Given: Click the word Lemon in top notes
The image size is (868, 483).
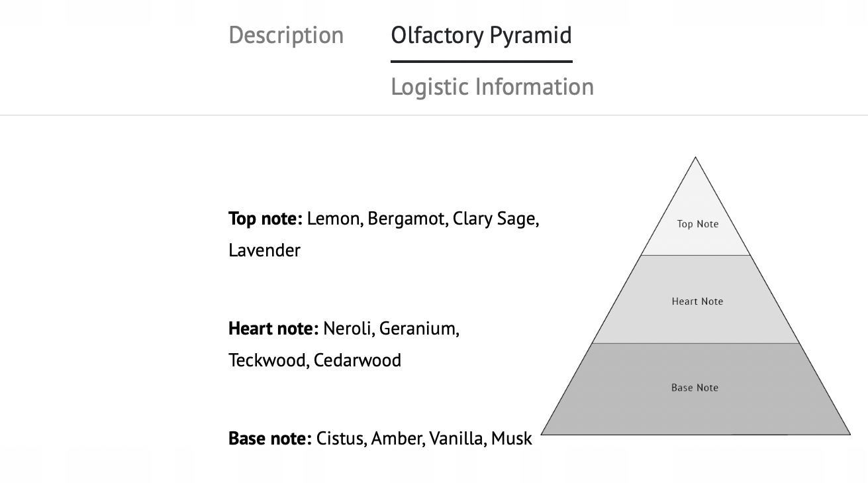Looking at the screenshot, I should pos(334,219).
